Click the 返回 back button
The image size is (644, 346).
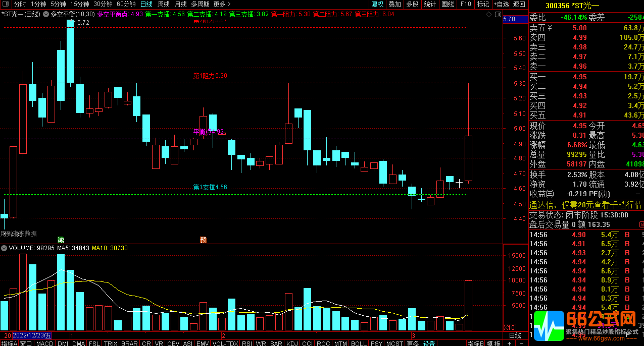click(519, 4)
